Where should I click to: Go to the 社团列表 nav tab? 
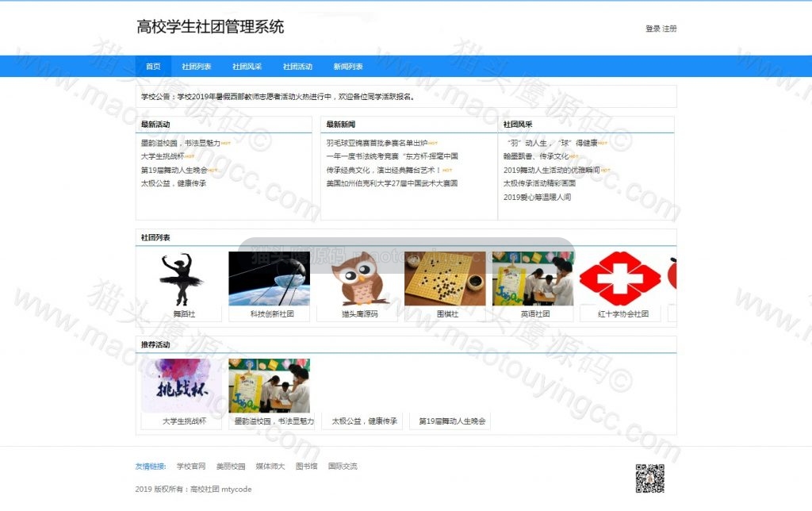(x=197, y=67)
